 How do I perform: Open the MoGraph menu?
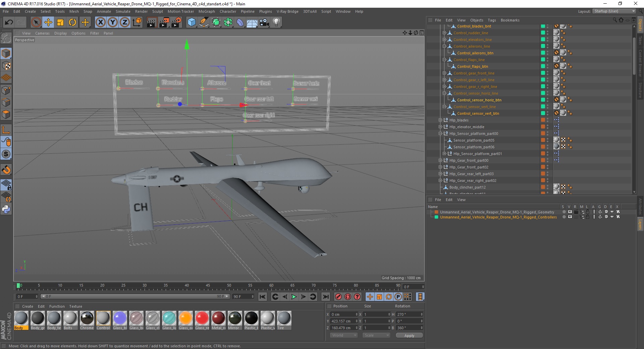click(207, 11)
